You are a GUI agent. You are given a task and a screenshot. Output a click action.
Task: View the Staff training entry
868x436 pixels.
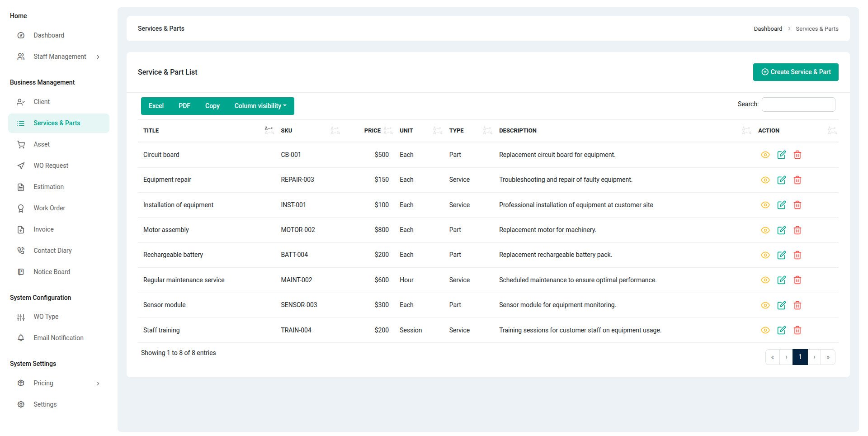click(x=765, y=330)
